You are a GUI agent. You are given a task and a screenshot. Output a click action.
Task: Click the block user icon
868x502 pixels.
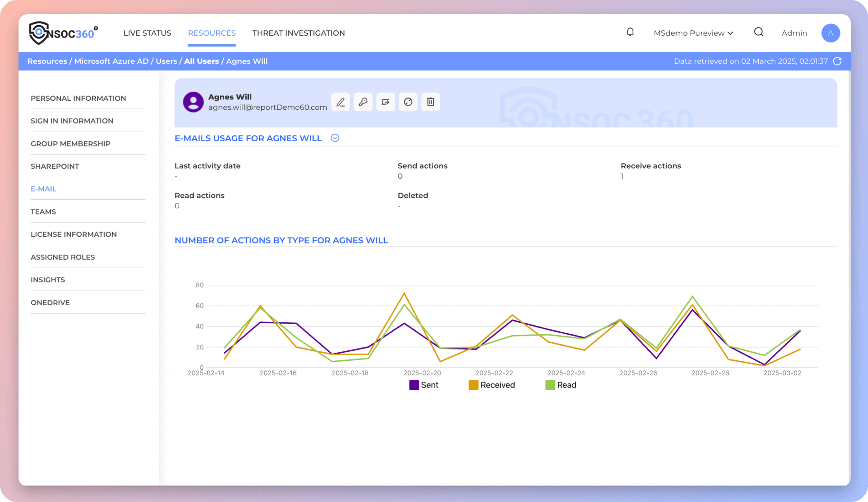click(408, 102)
